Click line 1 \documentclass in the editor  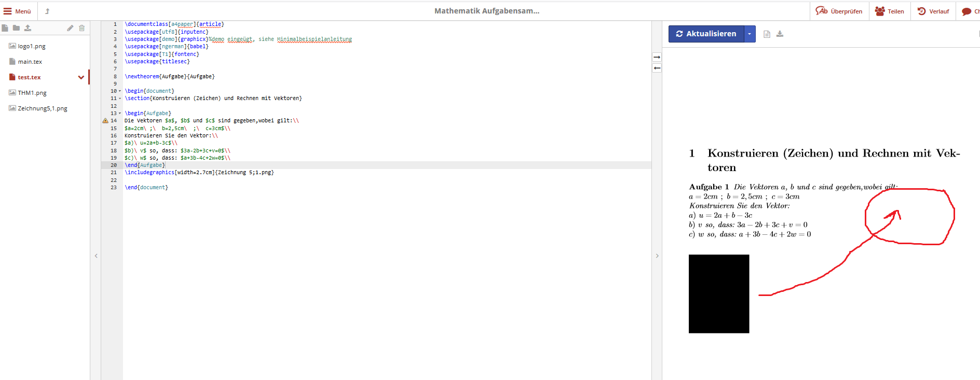pos(174,24)
